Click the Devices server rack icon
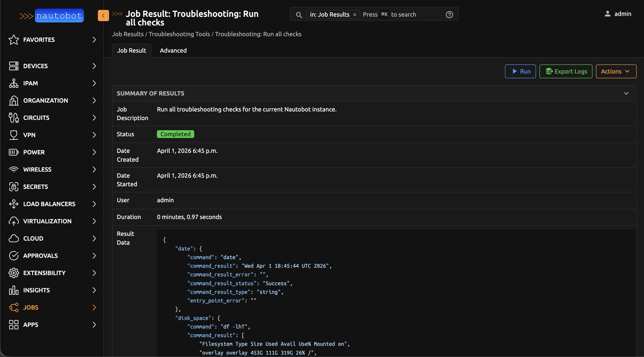Image resolution: width=644 pixels, height=357 pixels. (14, 66)
